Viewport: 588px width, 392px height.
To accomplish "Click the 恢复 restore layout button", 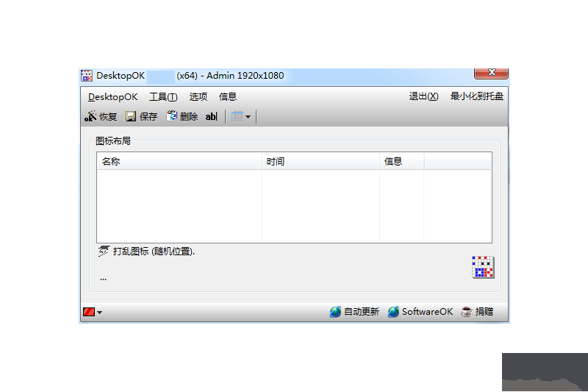I will click(x=101, y=117).
